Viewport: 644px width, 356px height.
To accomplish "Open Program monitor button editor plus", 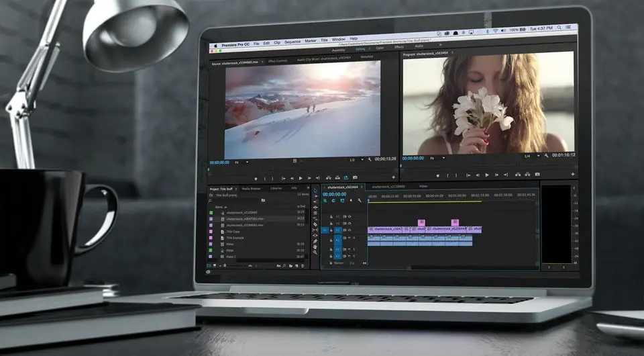I will (x=573, y=174).
